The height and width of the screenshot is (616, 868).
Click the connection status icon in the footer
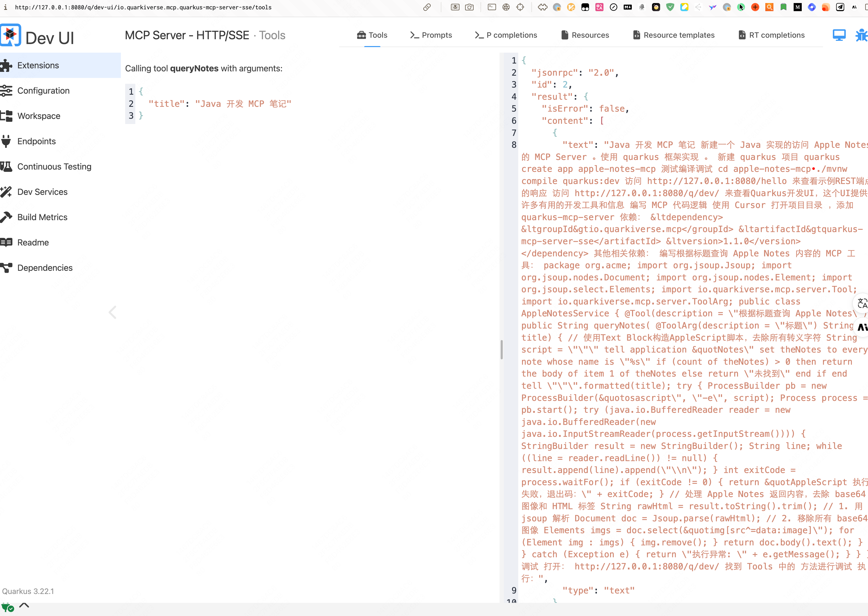click(8, 607)
